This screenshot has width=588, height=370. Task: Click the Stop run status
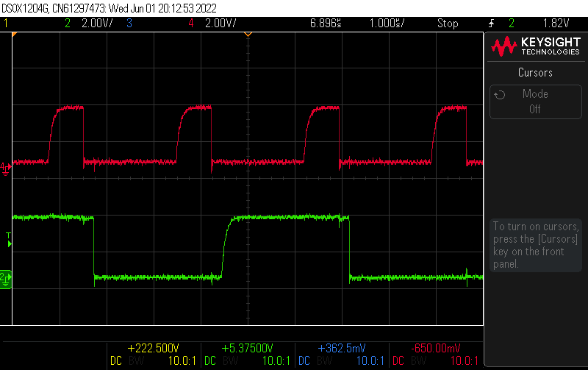(x=448, y=24)
